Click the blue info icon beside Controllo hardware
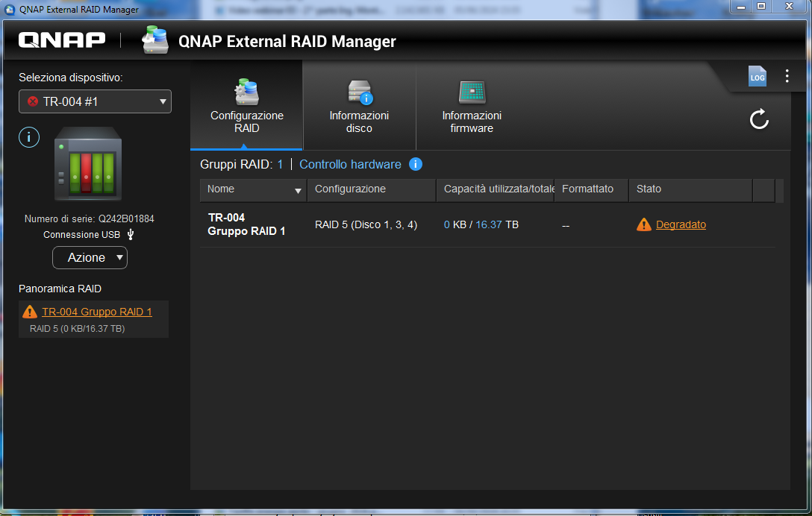Screen dimensions: 812x516 pyautogui.click(x=416, y=165)
